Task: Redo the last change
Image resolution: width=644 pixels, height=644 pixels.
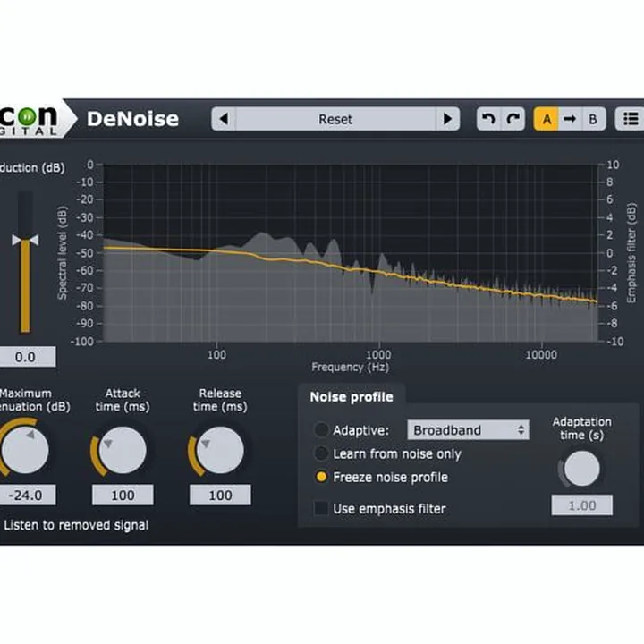Action: [513, 119]
